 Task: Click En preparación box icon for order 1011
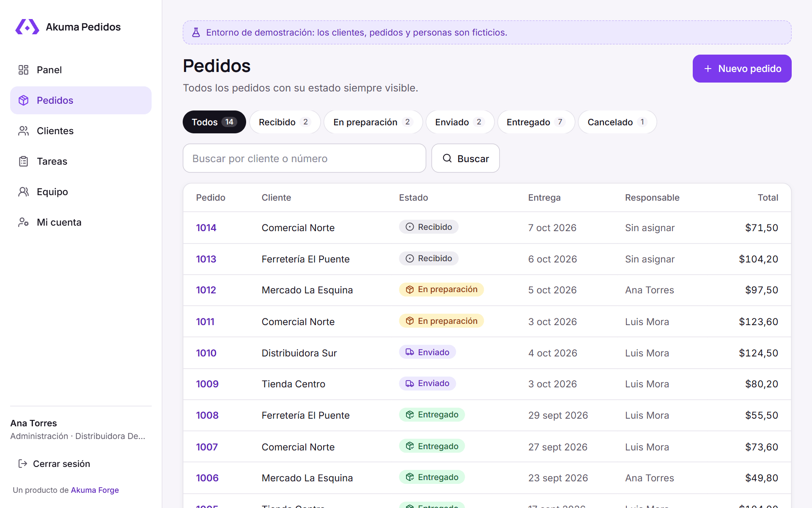click(410, 321)
